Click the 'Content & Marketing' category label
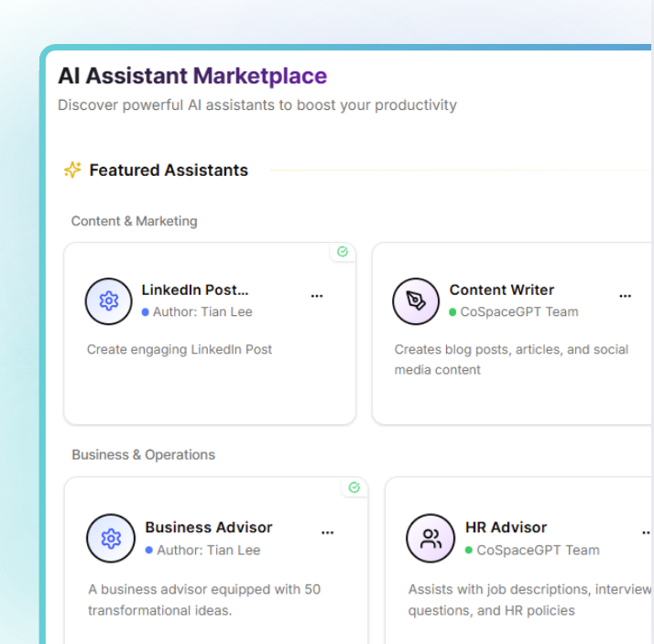The height and width of the screenshot is (644, 654). pyautogui.click(x=135, y=221)
